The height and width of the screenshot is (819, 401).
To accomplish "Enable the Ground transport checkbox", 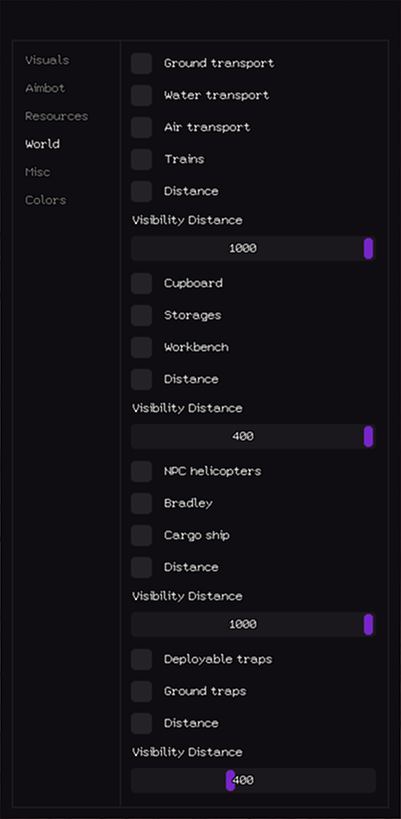I will click(x=141, y=63).
